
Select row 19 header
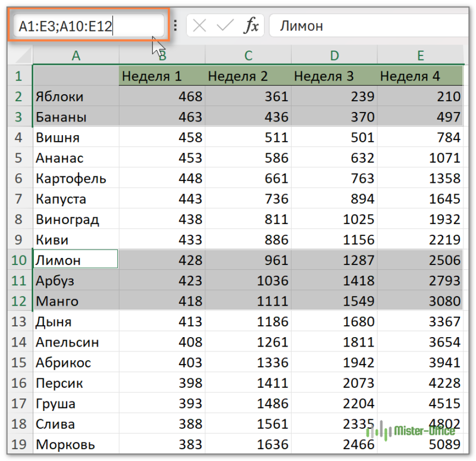tap(18, 444)
